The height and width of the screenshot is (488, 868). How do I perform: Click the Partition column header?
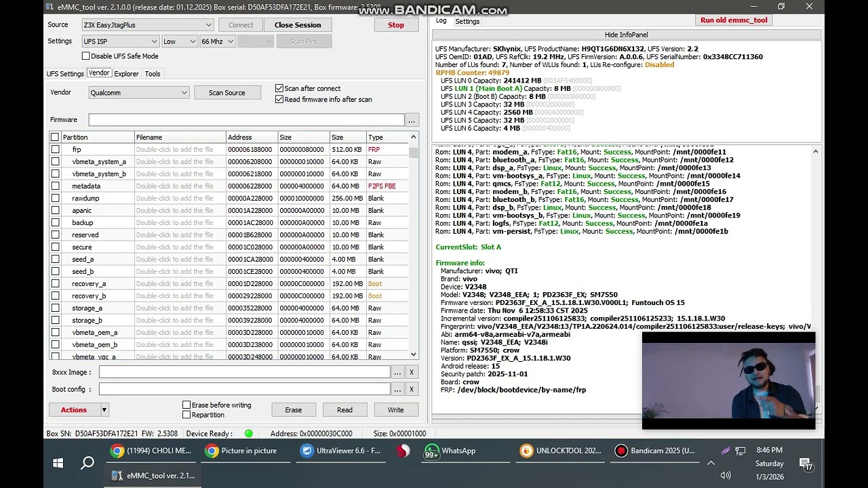pyautogui.click(x=97, y=137)
